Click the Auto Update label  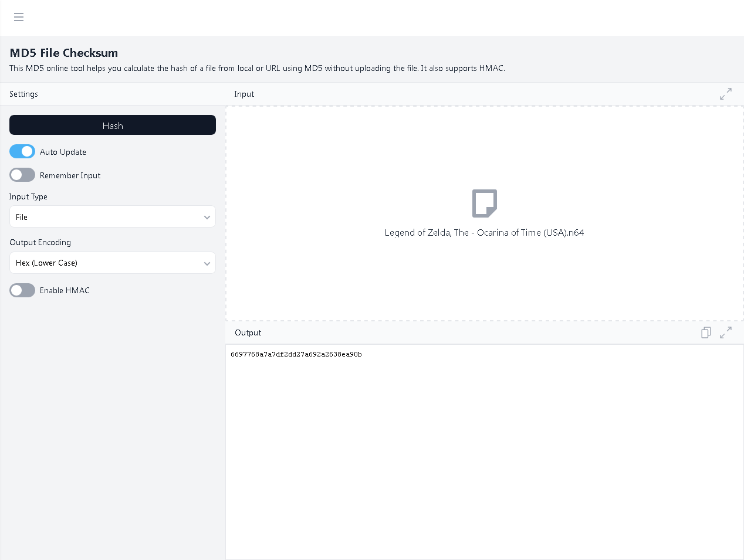[x=63, y=152]
